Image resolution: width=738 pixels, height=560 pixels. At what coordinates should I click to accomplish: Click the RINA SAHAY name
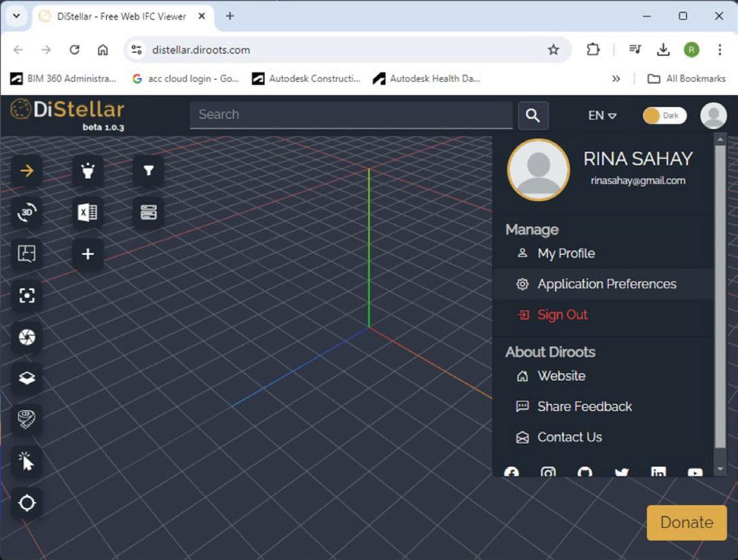638,159
